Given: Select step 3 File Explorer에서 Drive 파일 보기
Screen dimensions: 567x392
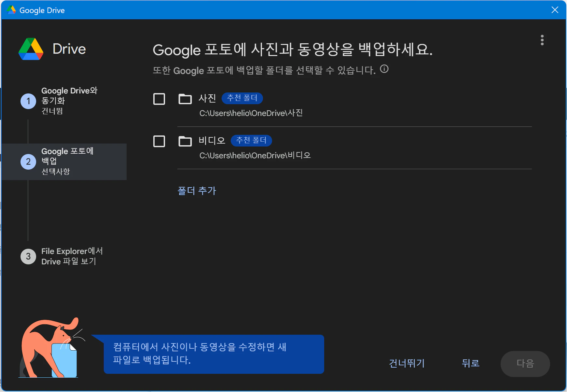Looking at the screenshot, I should click(64, 256).
